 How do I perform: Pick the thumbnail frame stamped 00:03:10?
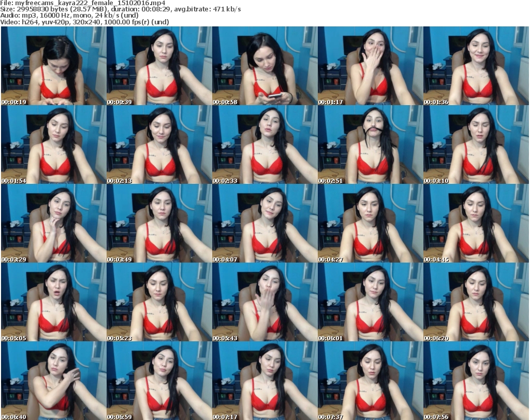click(476, 144)
